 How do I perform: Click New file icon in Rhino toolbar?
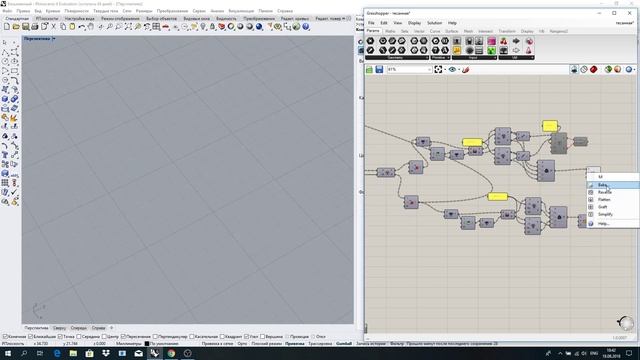pyautogui.click(x=7, y=27)
